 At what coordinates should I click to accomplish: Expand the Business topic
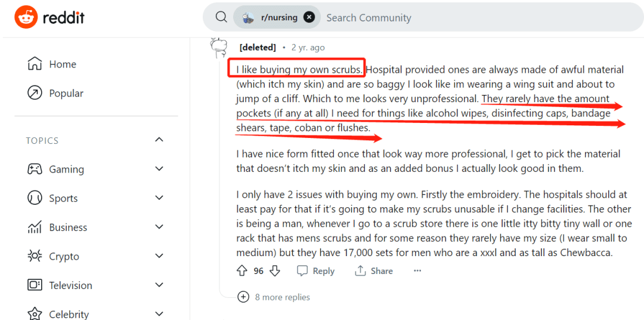click(159, 227)
